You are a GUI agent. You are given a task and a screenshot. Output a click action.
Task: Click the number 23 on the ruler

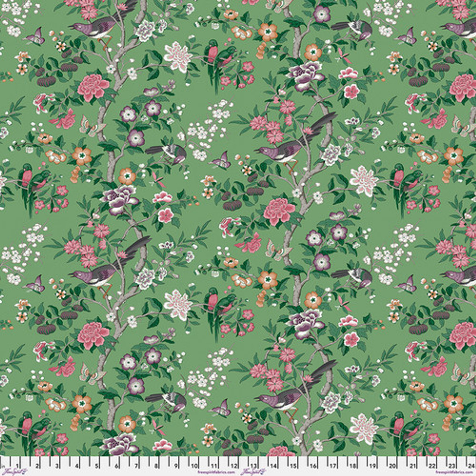(451, 465)
